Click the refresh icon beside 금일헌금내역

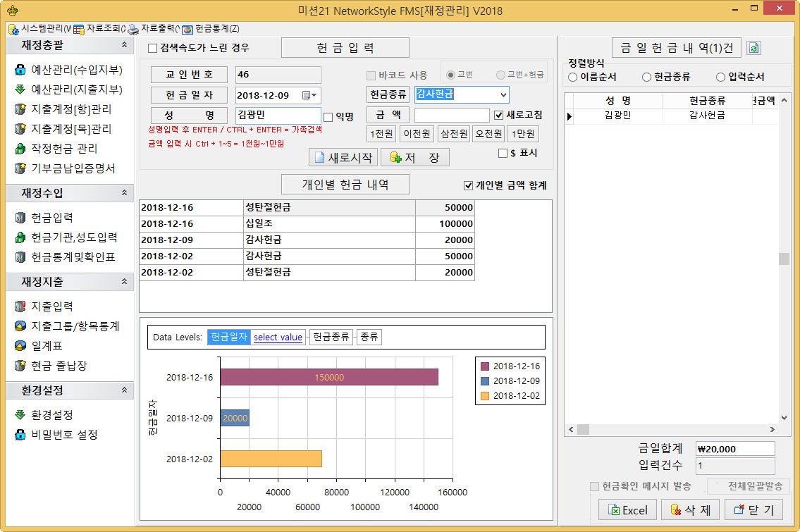(x=753, y=48)
